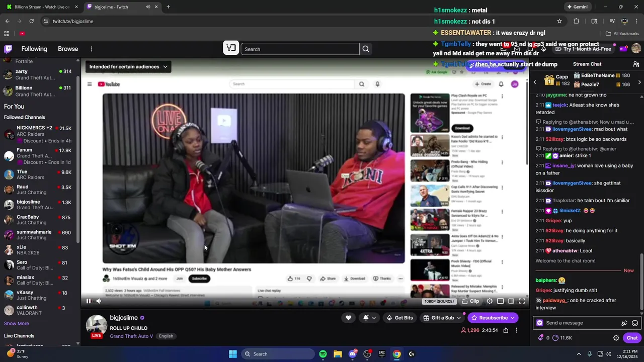Screen dimensions: 644x362
Task: Open the Windows Start menu
Action: 233,354
